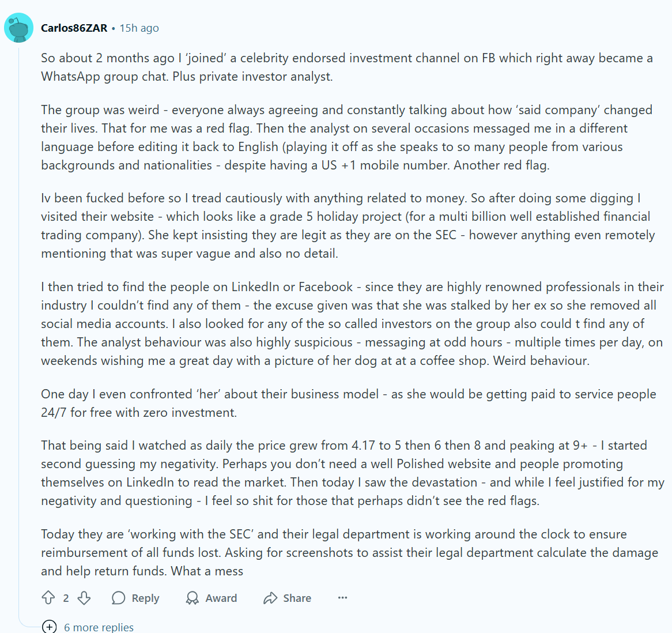Click the "15h ago" timestamp
Viewport: 672px width, 633px height.
[139, 28]
